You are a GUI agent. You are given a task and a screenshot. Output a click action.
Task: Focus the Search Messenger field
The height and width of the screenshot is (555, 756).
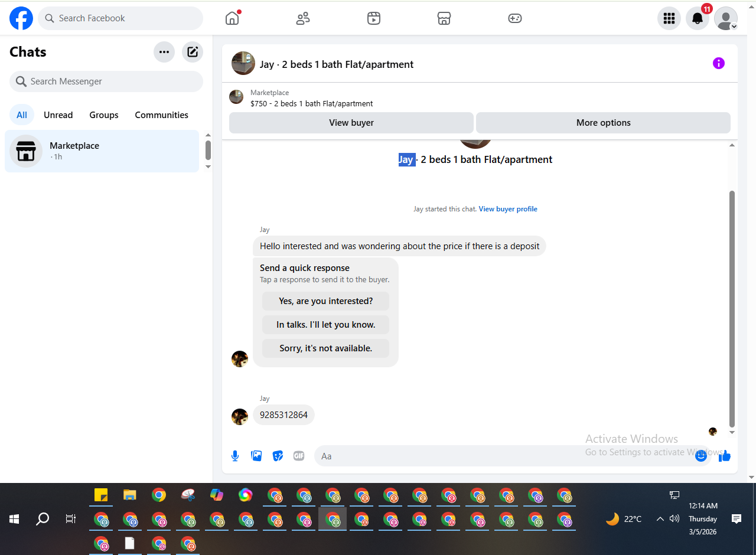pyautogui.click(x=106, y=81)
